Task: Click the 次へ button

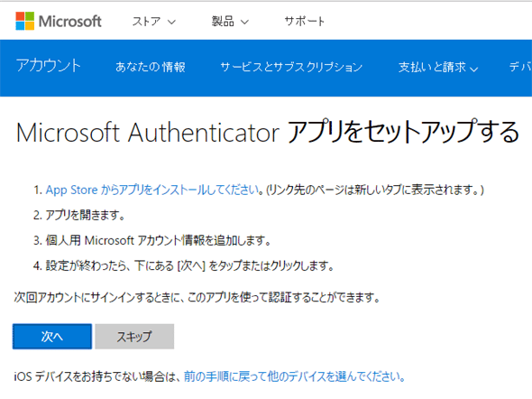Action: 52,337
